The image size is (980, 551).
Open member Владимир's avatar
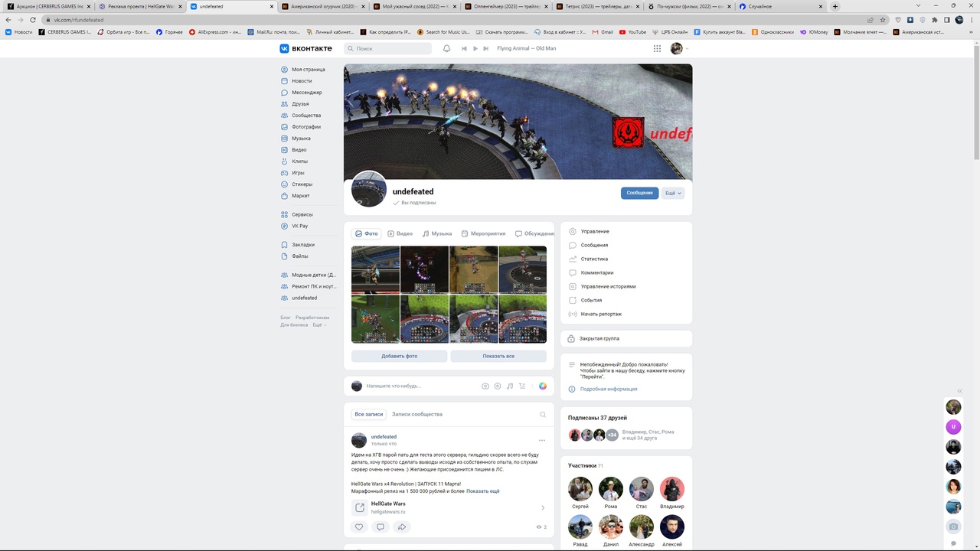pos(672,489)
